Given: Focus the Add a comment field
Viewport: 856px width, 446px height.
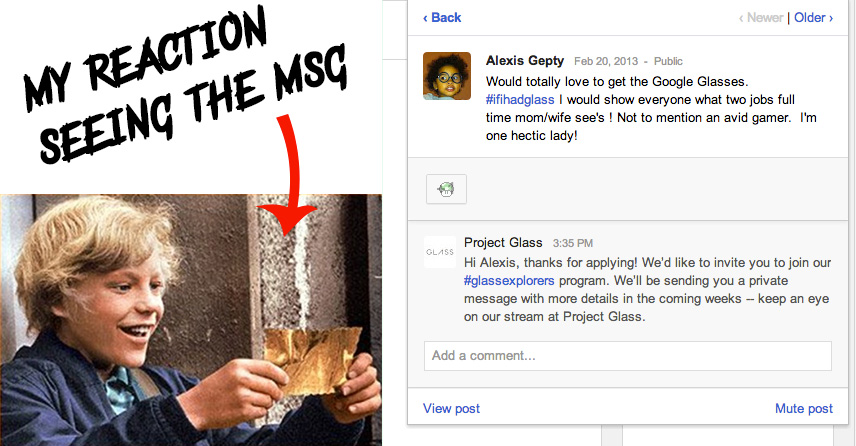Looking at the screenshot, I should pos(628,356).
